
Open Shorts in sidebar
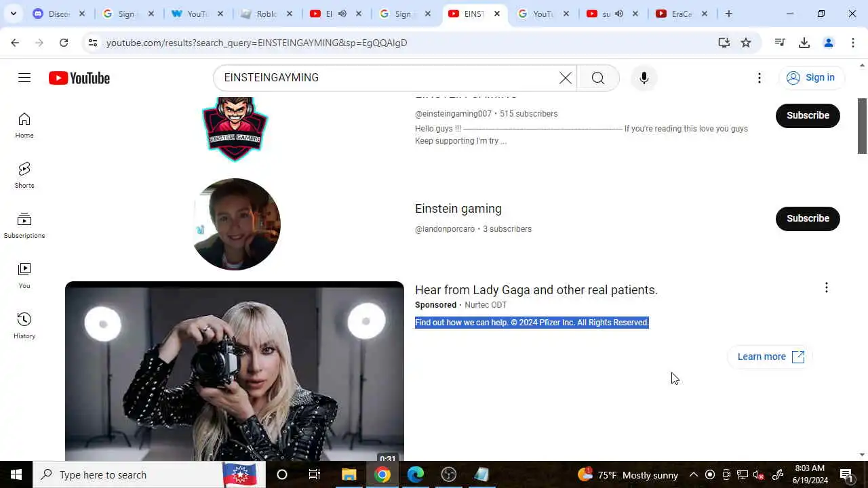(24, 176)
